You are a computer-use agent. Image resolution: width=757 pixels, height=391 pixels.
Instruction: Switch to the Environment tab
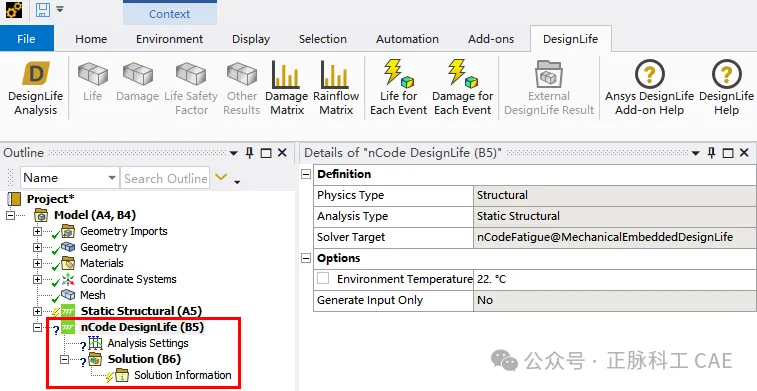[x=169, y=39]
